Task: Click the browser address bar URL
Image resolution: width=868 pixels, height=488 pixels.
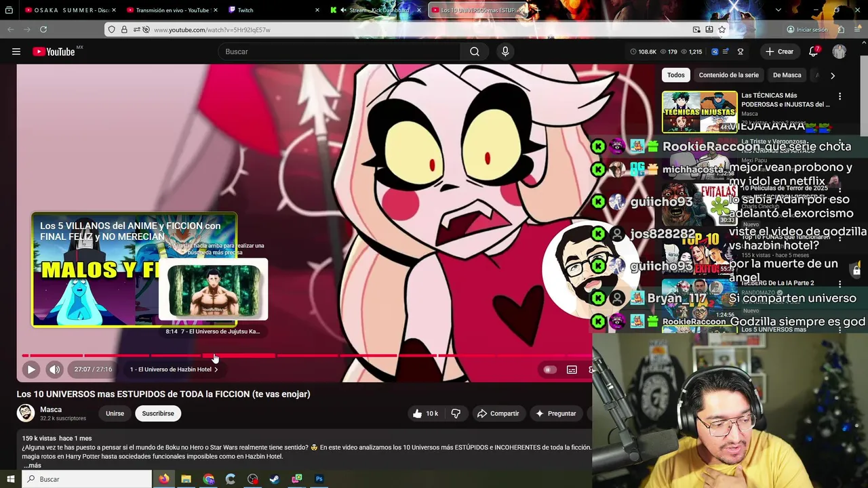Action: 212,30
